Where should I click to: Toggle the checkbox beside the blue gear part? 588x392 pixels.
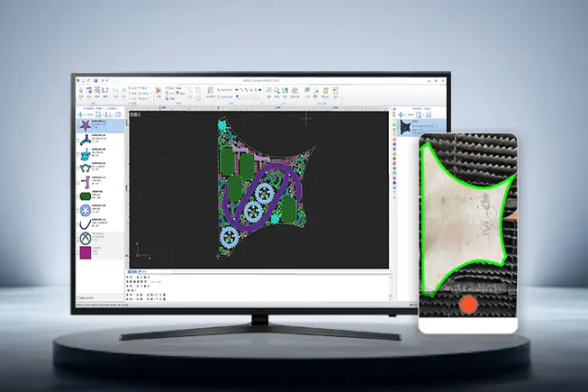click(76, 211)
